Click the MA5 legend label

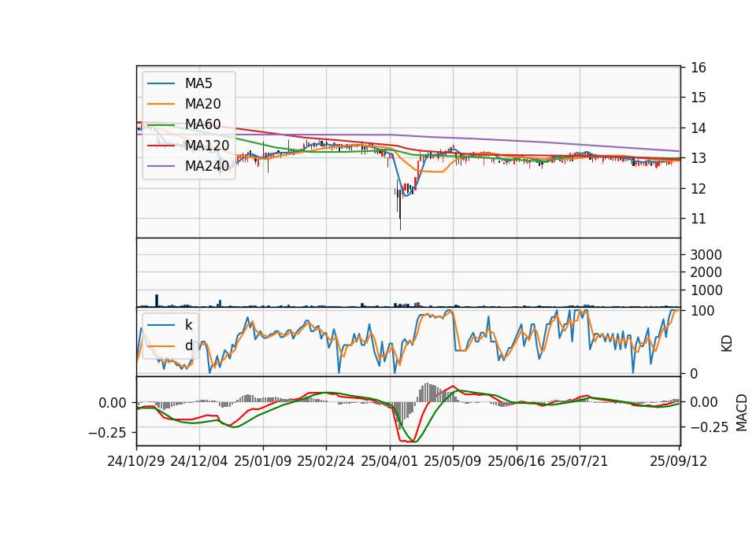click(x=198, y=83)
